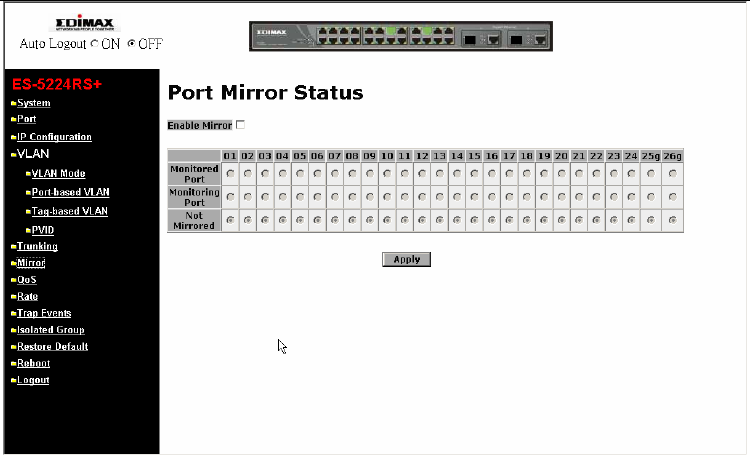Click folder icon beside QoS
Image resolution: width=750 pixels, height=455 pixels.
13,280
